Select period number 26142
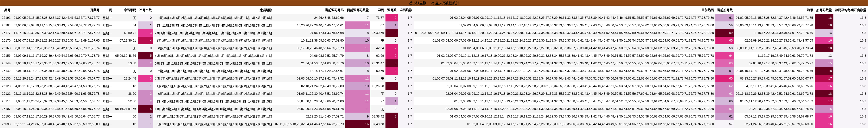 pyautogui.click(x=6, y=71)
